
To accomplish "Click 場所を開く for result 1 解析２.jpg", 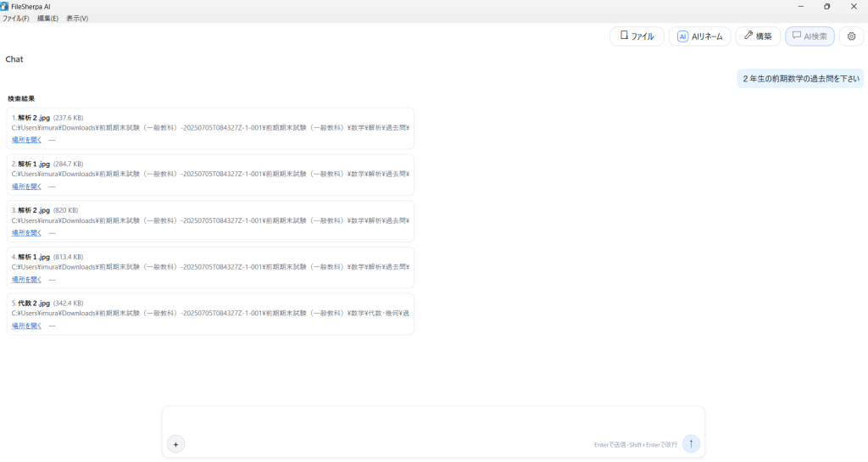I will coord(26,140).
